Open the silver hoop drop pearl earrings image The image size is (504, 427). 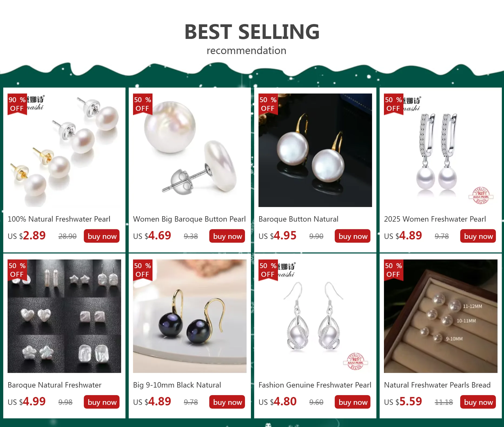tap(441, 150)
